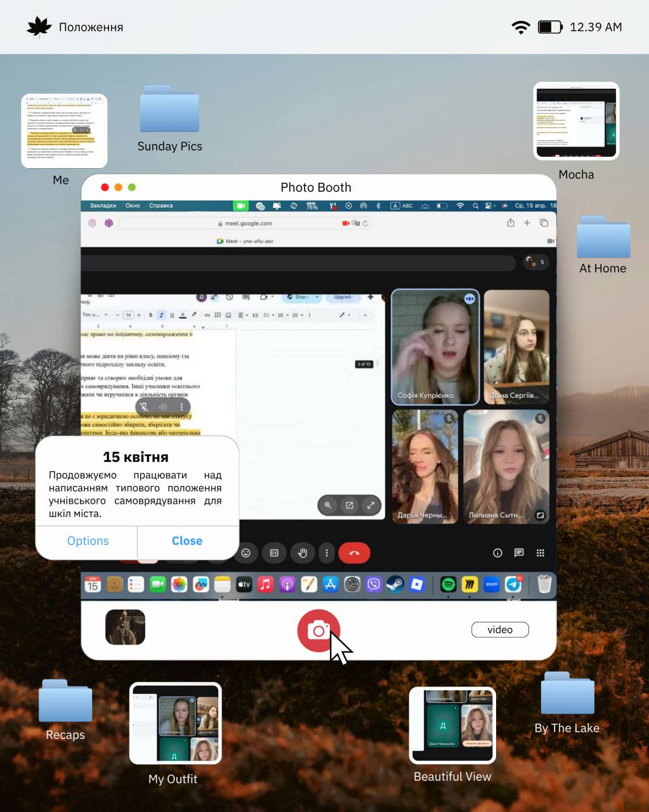The height and width of the screenshot is (812, 649).
Task: Open the three-dot more options menu in Meet
Action: [x=327, y=553]
